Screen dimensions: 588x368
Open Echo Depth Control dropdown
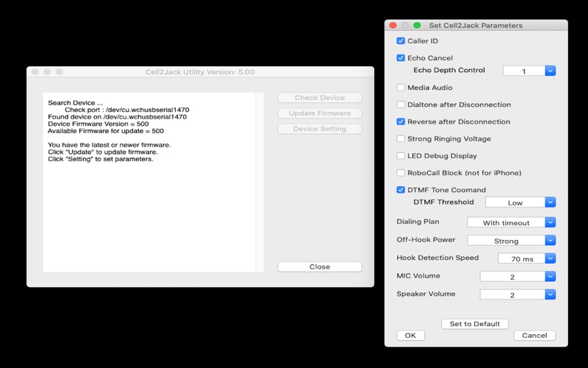point(529,71)
